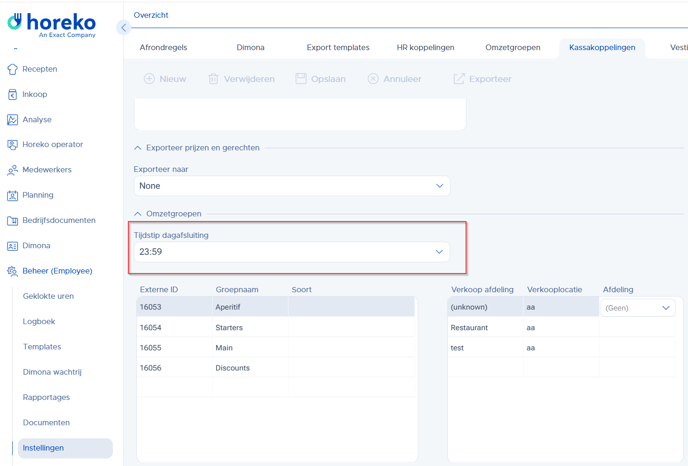
Task: Open Geklokte uren in the submenu
Action: pyautogui.click(x=48, y=296)
